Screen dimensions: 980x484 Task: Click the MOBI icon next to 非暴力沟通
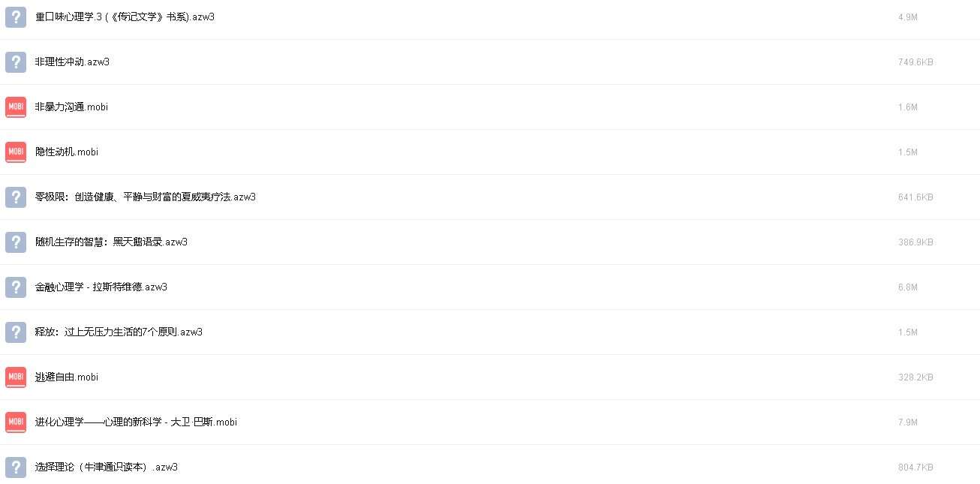[x=16, y=107]
